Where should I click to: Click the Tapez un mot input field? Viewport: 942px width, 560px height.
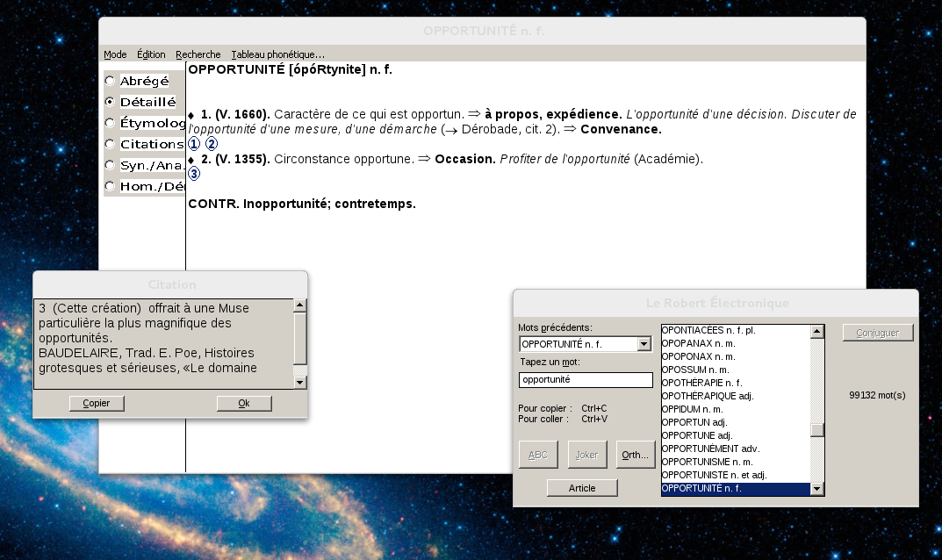pyautogui.click(x=586, y=380)
